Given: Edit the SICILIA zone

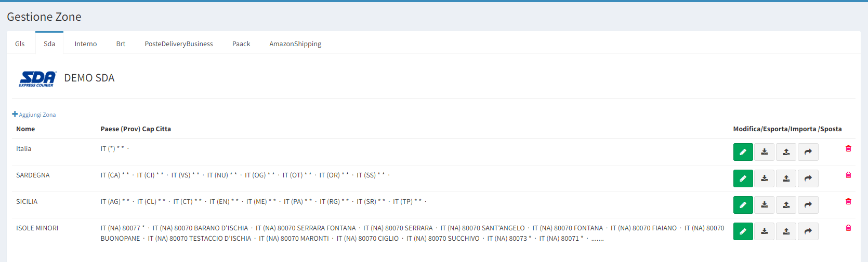Looking at the screenshot, I should coord(743,205).
